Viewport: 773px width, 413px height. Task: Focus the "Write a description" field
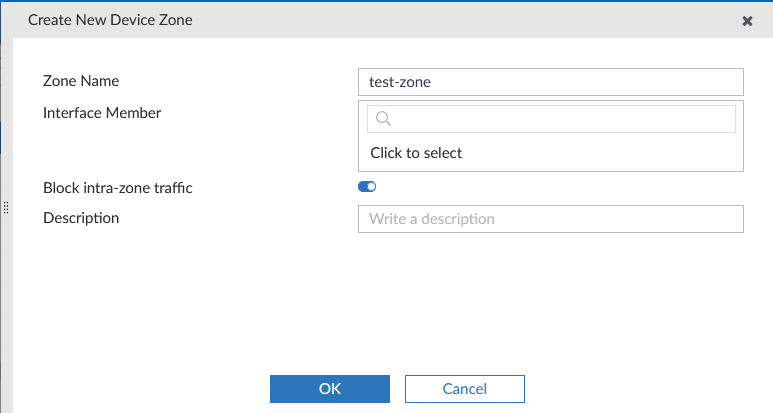(550, 219)
